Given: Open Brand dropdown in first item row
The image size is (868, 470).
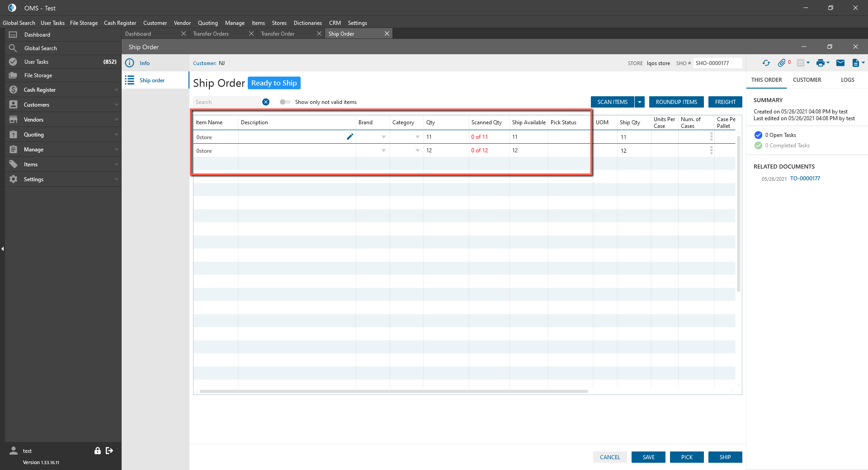Looking at the screenshot, I should coord(383,137).
